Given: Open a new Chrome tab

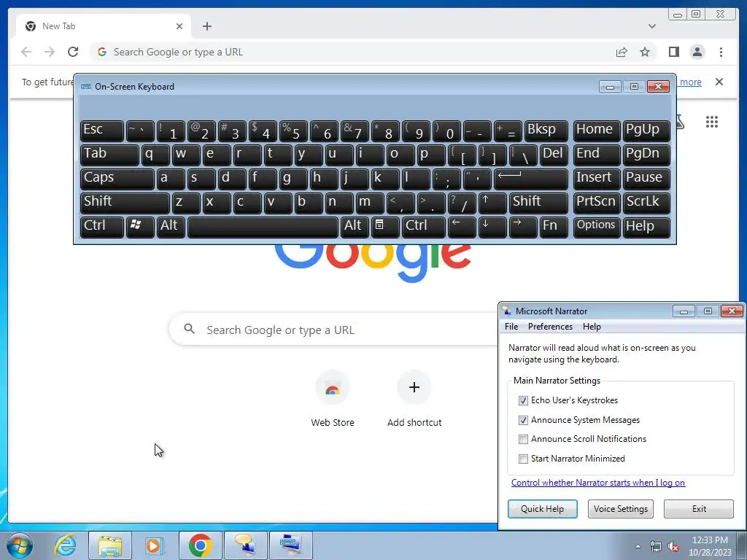Looking at the screenshot, I should 206,26.
